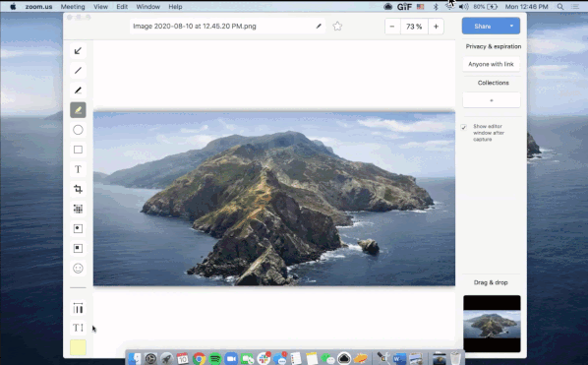
Task: Select the Rectangle shape tool
Action: click(x=78, y=150)
